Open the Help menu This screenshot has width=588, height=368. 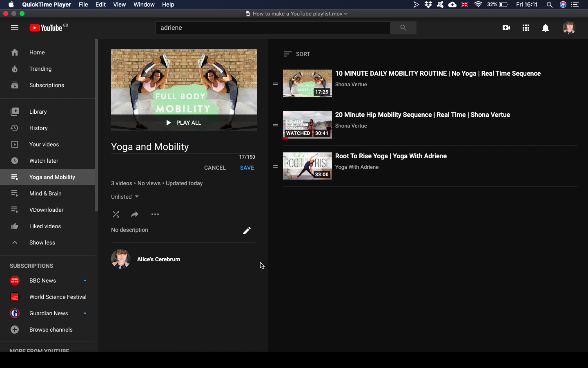click(168, 4)
